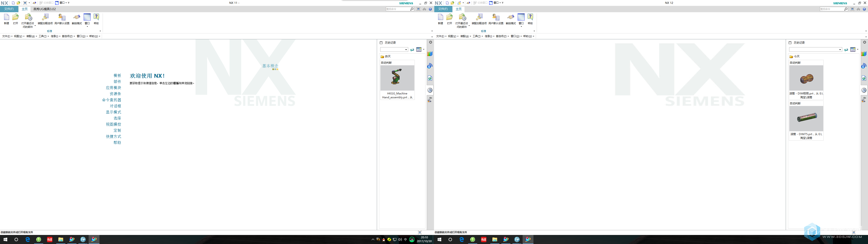Image resolution: width=868 pixels, height=244 pixels.
Task: Open history filter combo box in NX 12 panel
Action: pos(815,50)
